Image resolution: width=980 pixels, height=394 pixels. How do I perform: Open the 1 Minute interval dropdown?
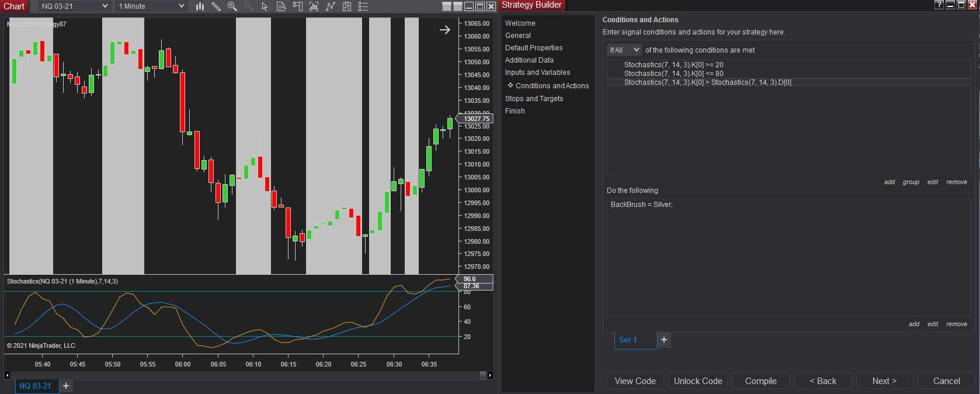tap(151, 6)
